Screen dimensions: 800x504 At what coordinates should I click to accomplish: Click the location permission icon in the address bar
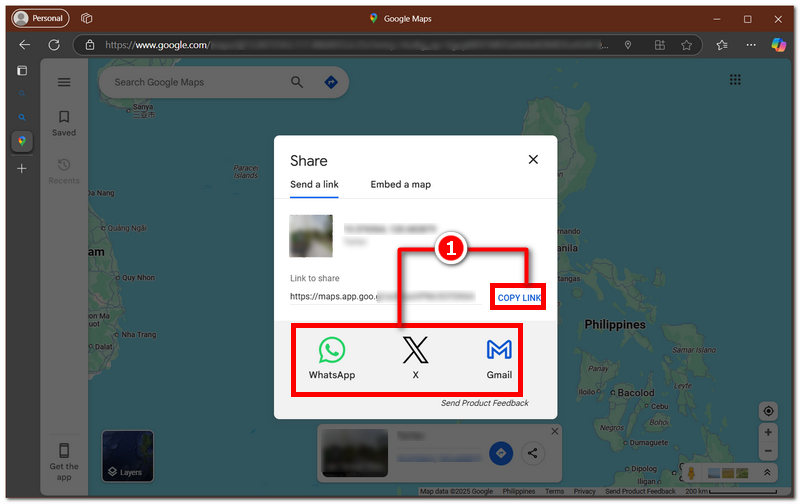click(628, 45)
